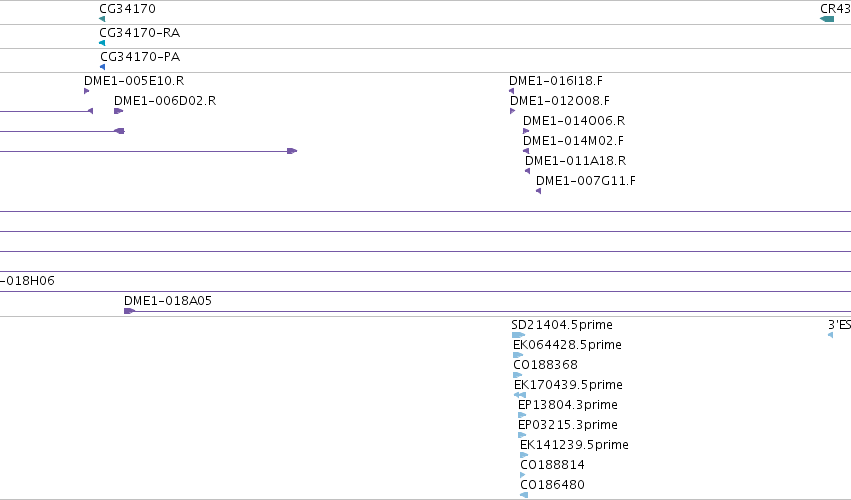Click the purple arrow under DME1-011A18.R
851x500 pixels.
528,171
